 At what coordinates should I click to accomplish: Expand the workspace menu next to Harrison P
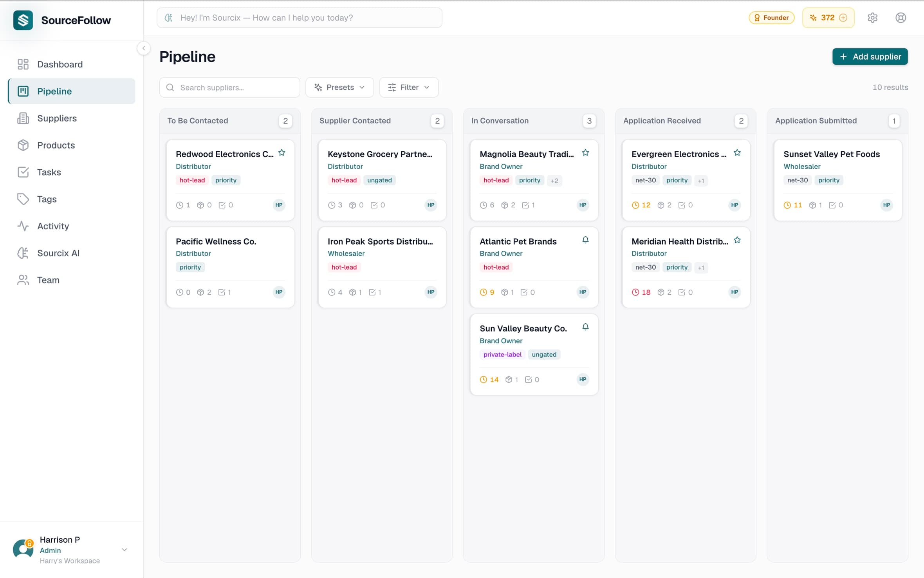point(125,550)
